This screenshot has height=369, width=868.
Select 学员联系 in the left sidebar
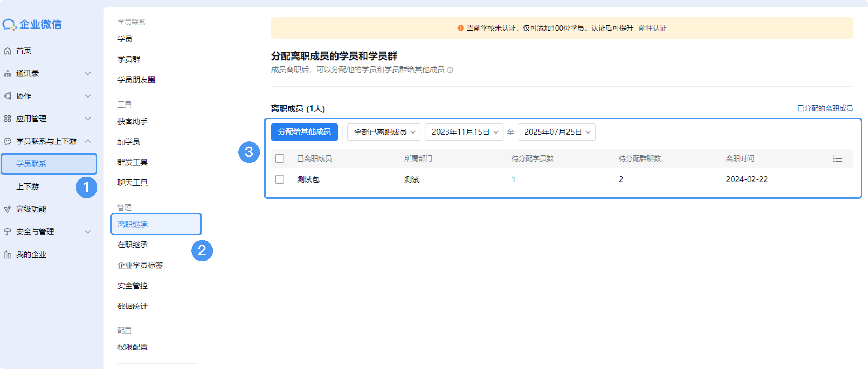tap(49, 164)
